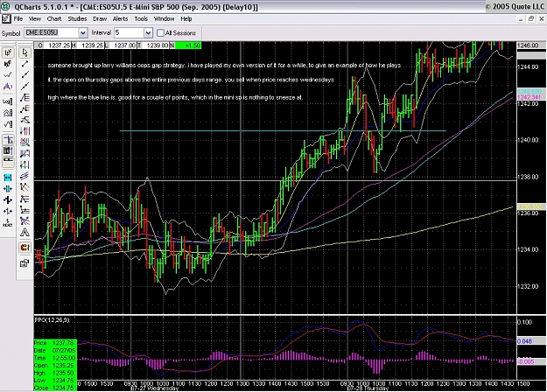Click the black horizontal expand arrows icon

point(8,199)
